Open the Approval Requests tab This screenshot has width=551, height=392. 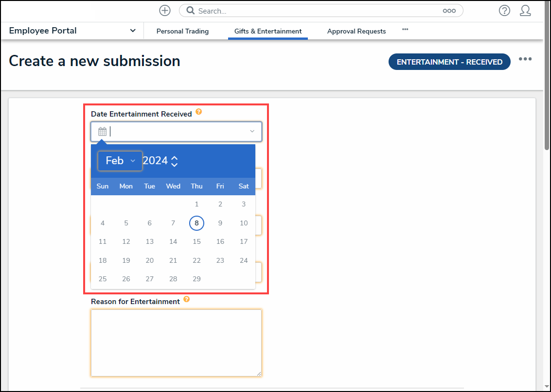pyautogui.click(x=356, y=31)
